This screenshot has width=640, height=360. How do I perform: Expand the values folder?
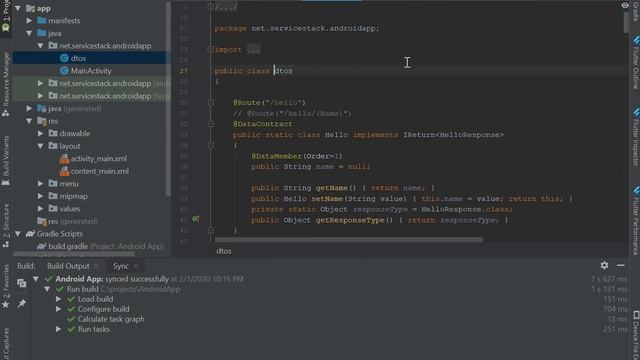pyautogui.click(x=41, y=209)
